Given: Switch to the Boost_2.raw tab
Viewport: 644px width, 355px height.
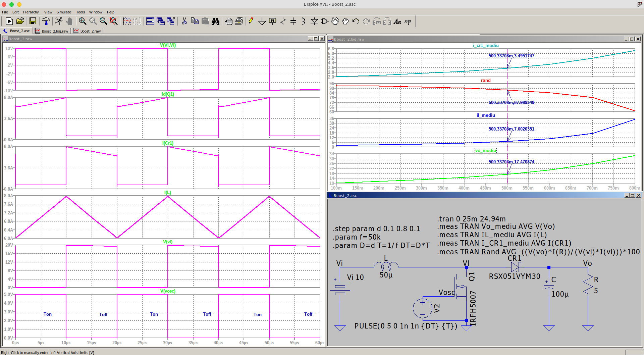Looking at the screenshot, I should (x=88, y=31).
